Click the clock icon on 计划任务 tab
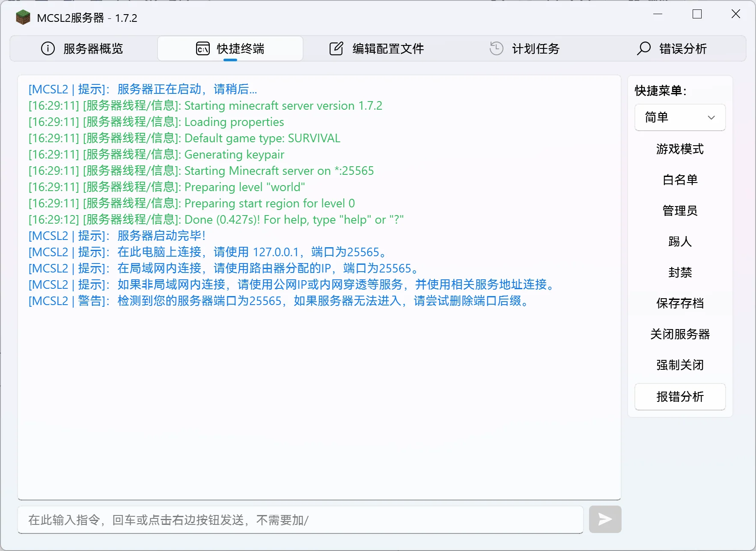This screenshot has height=551, width=756. coord(496,48)
